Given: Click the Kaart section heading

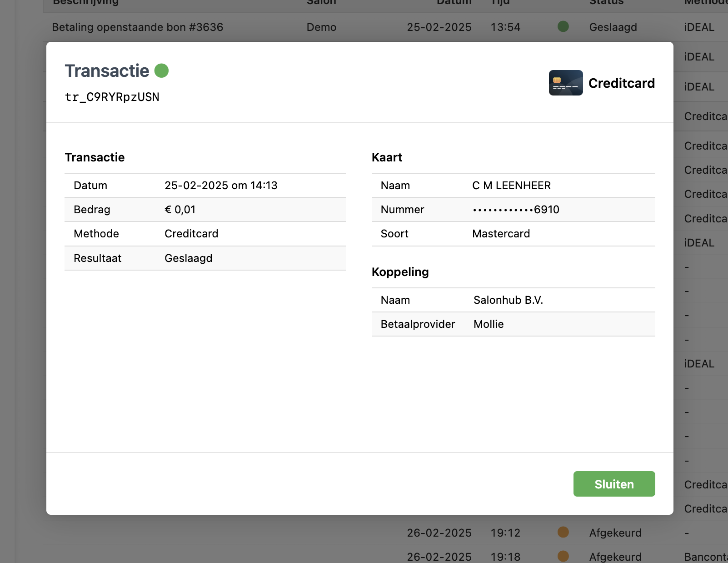Looking at the screenshot, I should coord(387,157).
